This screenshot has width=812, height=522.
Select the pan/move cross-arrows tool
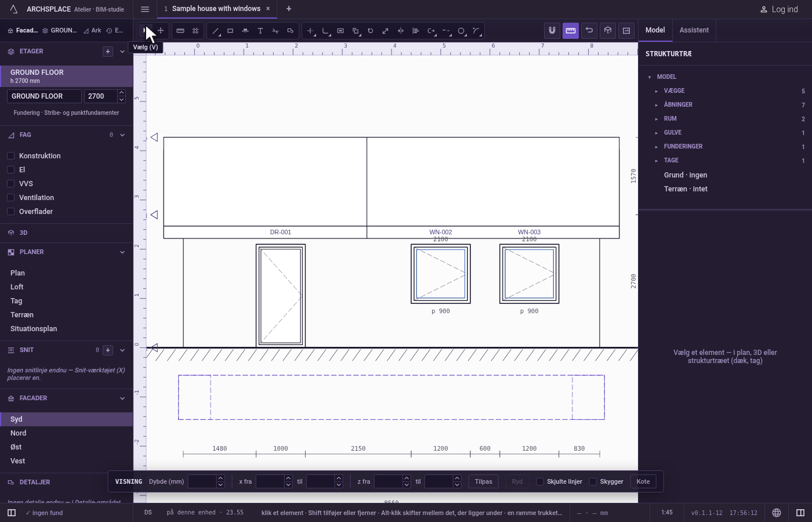click(x=161, y=31)
